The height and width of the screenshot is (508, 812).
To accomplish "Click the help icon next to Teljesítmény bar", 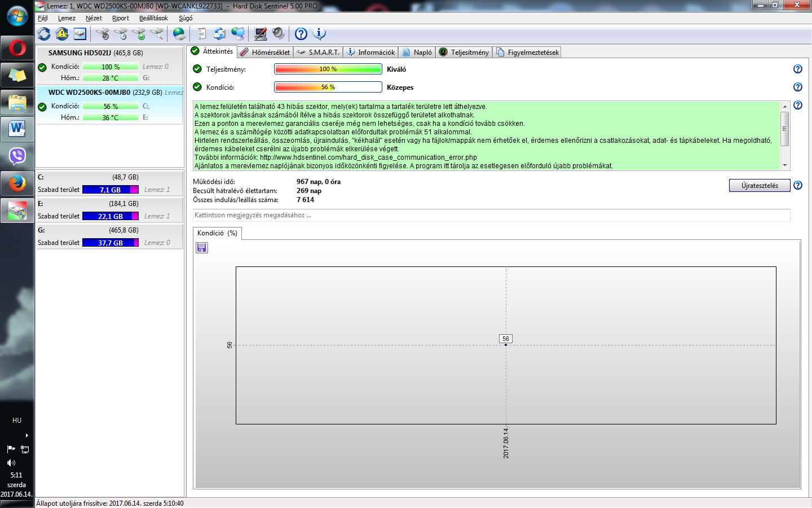I will pos(798,69).
